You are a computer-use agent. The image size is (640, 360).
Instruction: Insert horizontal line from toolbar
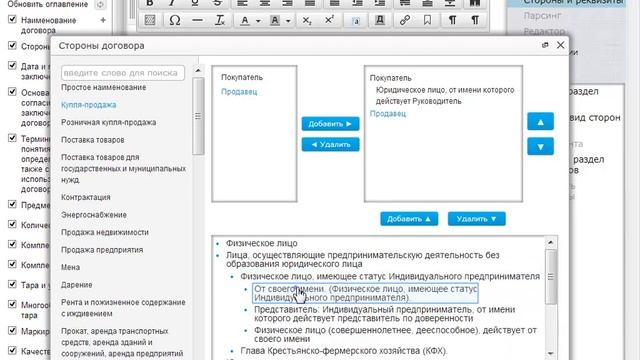[198, 20]
